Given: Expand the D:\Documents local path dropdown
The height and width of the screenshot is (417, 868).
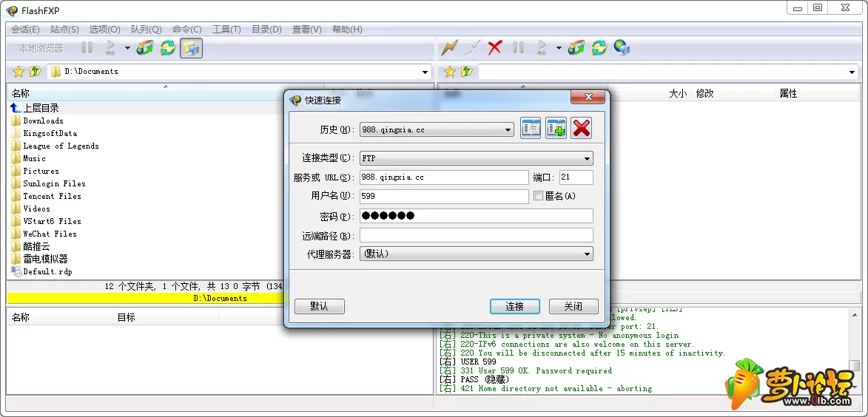Looking at the screenshot, I should pyautogui.click(x=425, y=72).
